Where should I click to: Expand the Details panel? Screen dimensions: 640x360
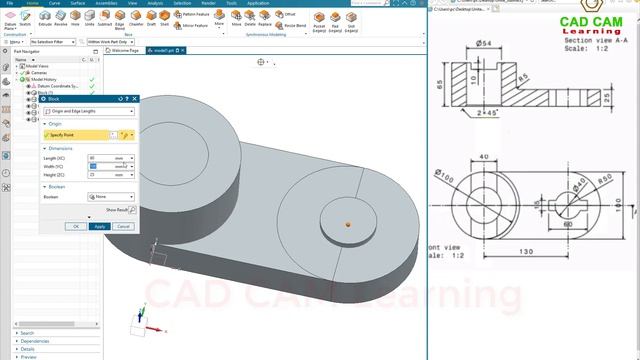(27, 349)
